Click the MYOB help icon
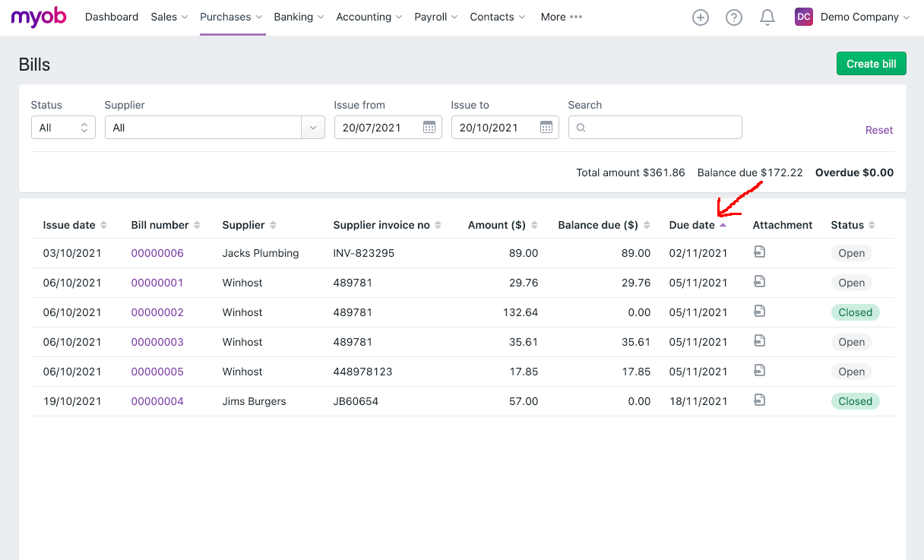924x560 pixels. pyautogui.click(x=733, y=17)
